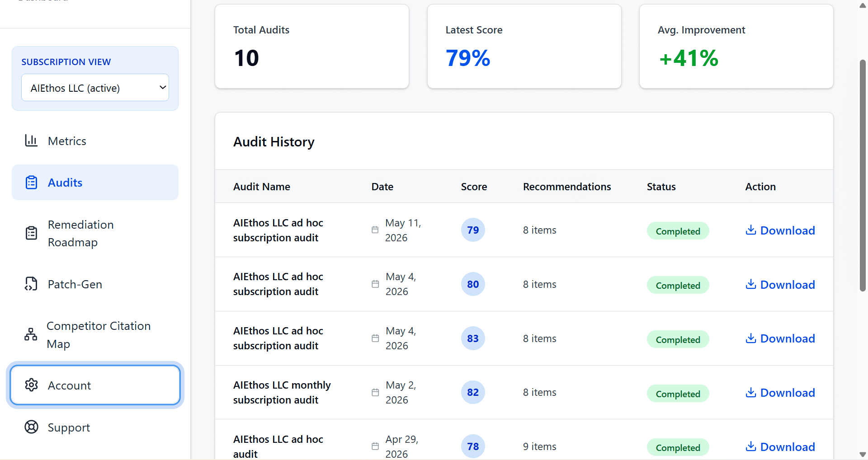Click the Avg. Improvement +41% card
This screenshot has height=460, width=868.
736,47
